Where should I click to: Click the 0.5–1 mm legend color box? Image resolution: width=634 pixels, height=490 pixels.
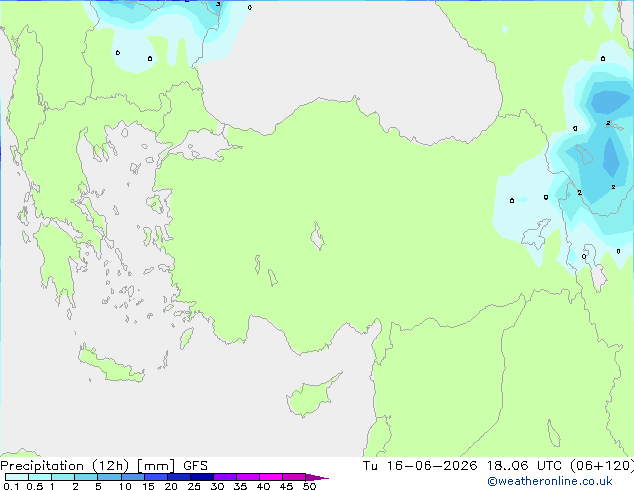40,477
